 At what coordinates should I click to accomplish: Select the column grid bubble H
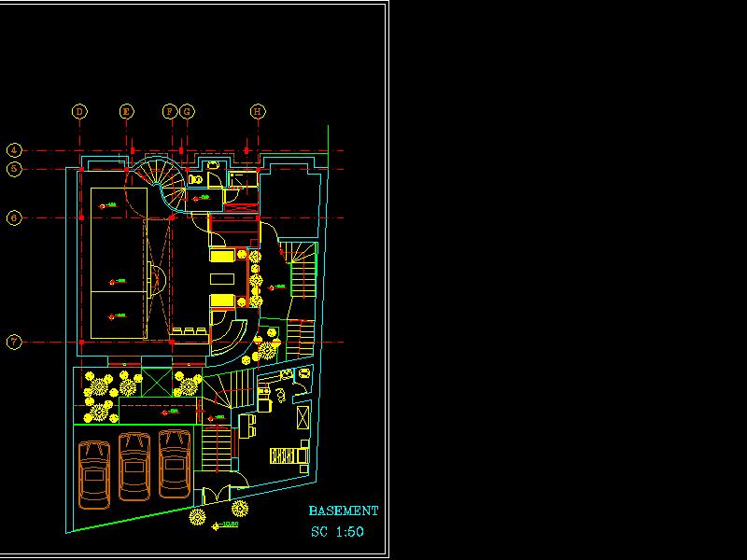point(258,112)
